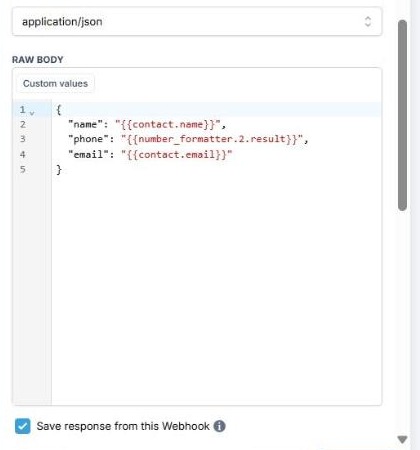
Task: Click the {{contact.email}} value in code
Action: pyautogui.click(x=177, y=155)
